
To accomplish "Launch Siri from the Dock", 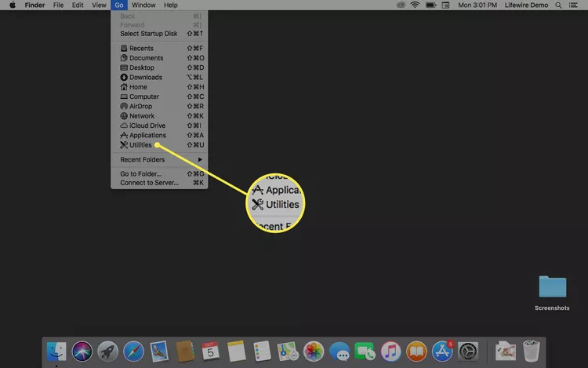I will (x=82, y=352).
